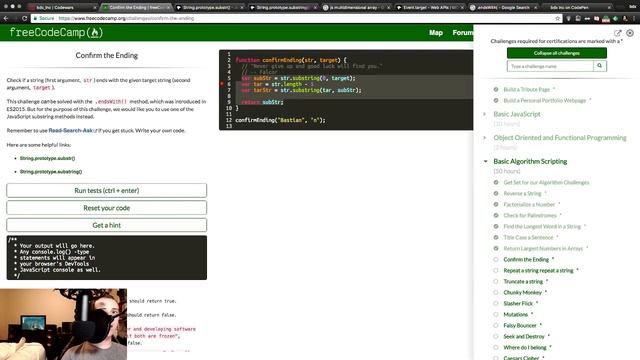Click the browser address bar URL
This screenshot has width=640, height=360.
[x=126, y=18]
